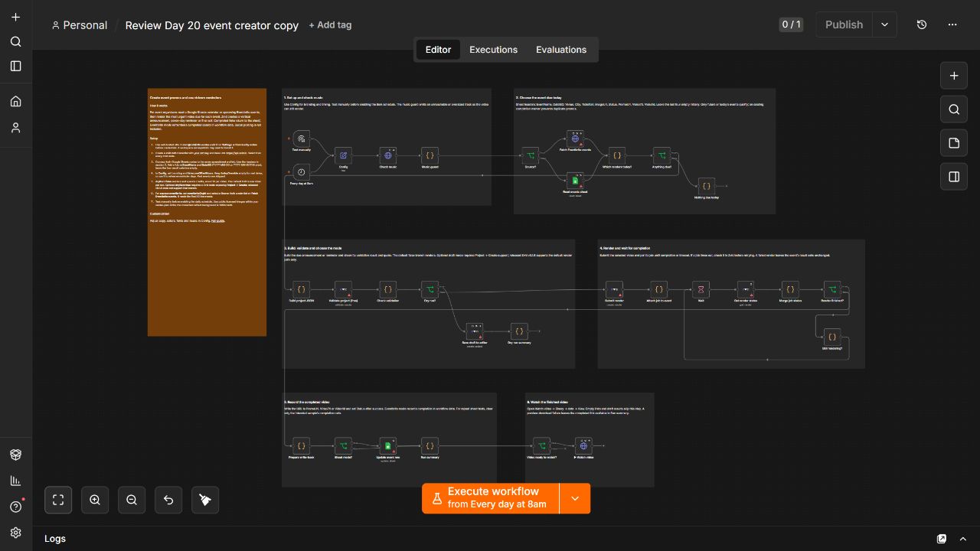Add a tag to the workflow
Image resolution: width=980 pixels, height=551 pixels.
click(x=330, y=24)
